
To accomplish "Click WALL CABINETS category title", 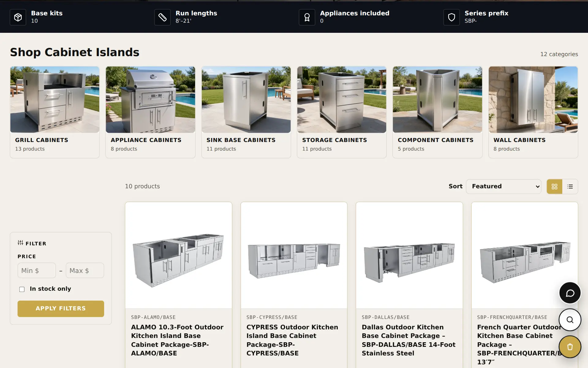I will pos(519,140).
